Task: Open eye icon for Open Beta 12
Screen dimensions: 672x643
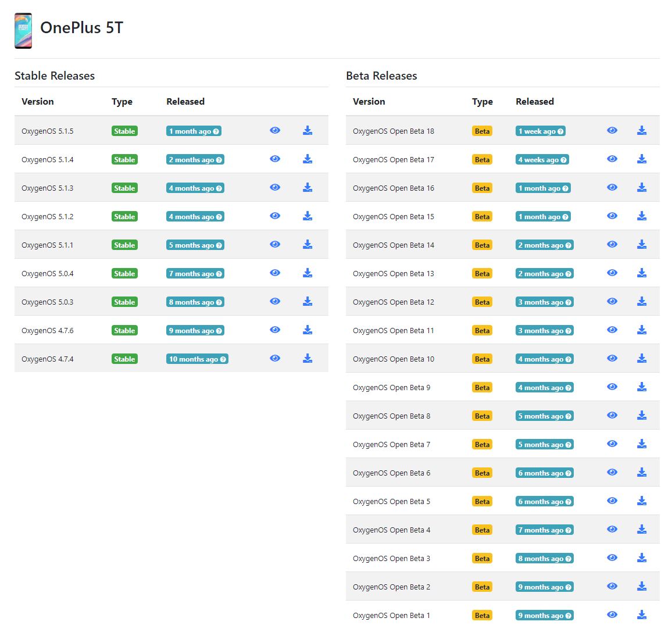Action: click(x=612, y=301)
